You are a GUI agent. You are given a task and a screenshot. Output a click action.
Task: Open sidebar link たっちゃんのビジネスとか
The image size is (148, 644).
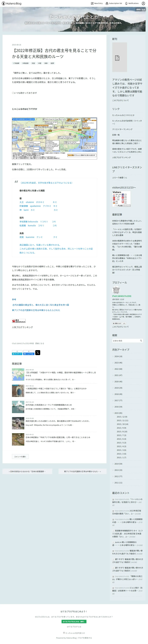pos(123,115)
